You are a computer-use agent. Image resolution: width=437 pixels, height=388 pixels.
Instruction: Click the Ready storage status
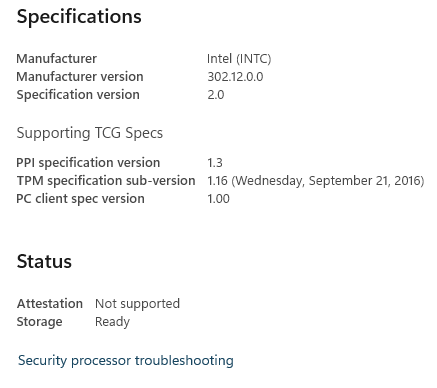[112, 322]
